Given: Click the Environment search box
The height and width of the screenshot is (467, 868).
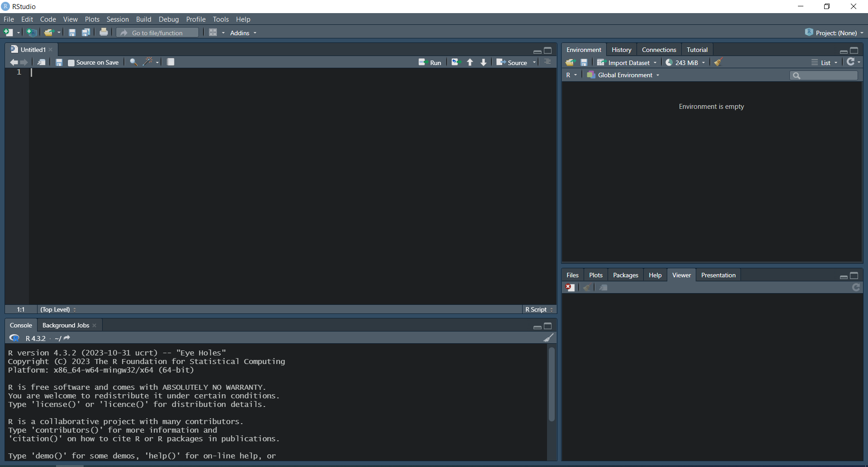Looking at the screenshot, I should pos(824,75).
